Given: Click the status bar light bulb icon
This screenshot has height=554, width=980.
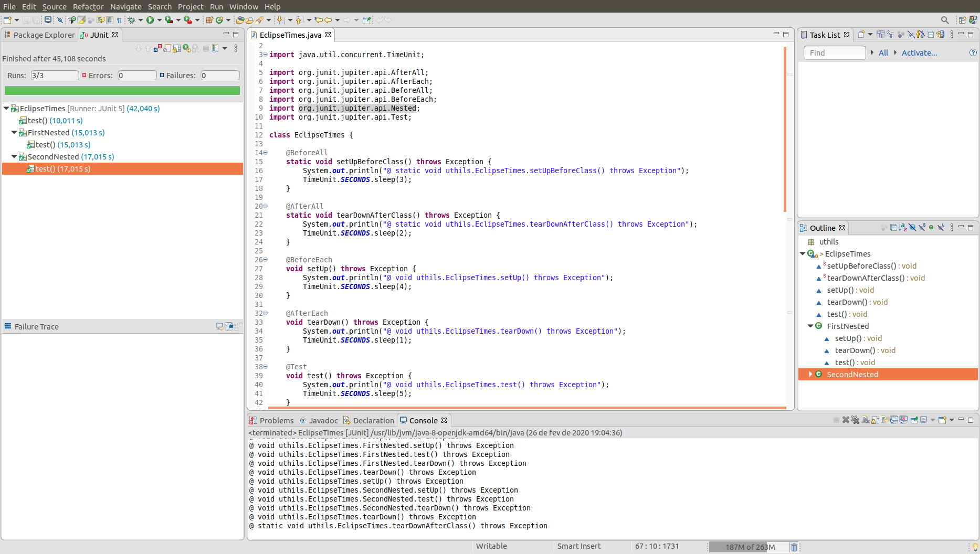Looking at the screenshot, I should coord(975,547).
